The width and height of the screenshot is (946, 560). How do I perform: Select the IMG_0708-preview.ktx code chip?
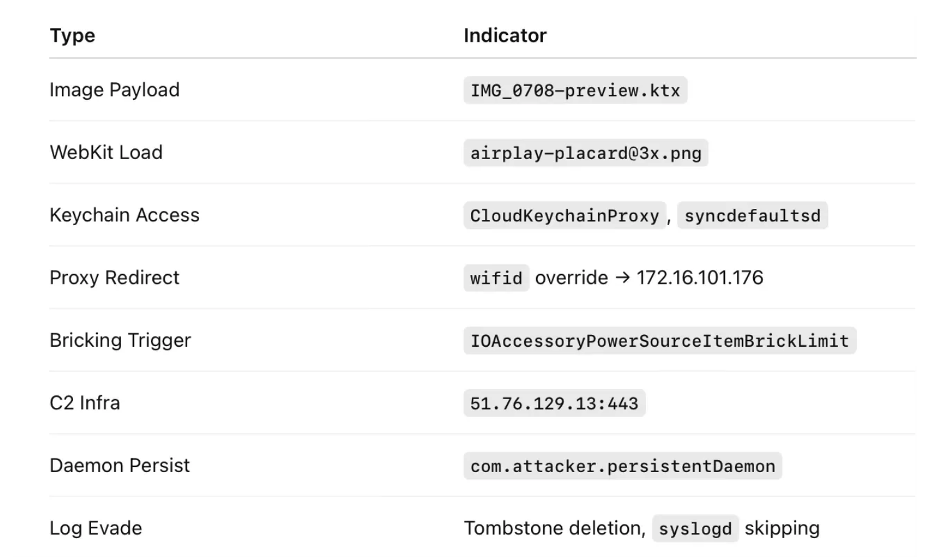(x=575, y=90)
